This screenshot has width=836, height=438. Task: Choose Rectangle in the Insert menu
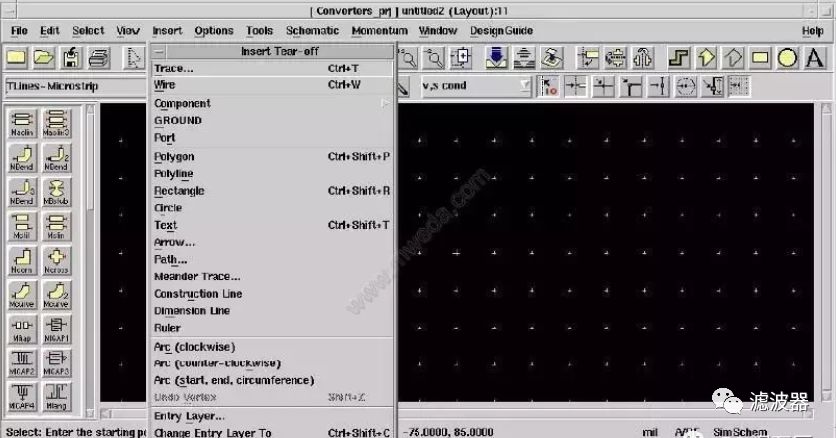(272, 191)
